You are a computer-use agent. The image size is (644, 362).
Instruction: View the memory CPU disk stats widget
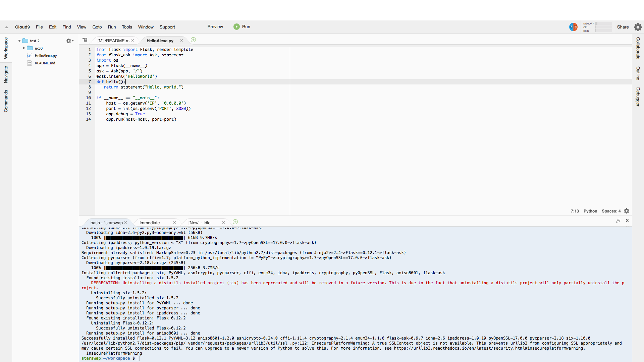tap(597, 27)
